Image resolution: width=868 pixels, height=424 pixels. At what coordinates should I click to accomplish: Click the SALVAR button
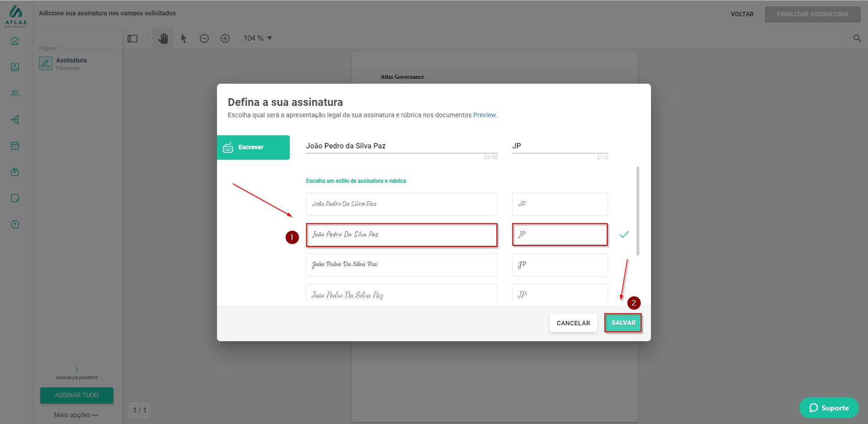coord(623,323)
